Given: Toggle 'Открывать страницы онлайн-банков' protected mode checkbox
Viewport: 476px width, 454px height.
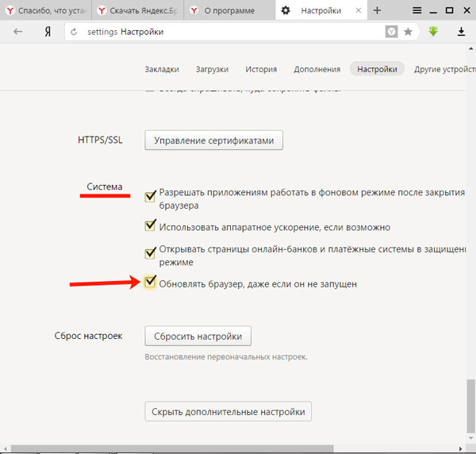Looking at the screenshot, I should point(150,253).
